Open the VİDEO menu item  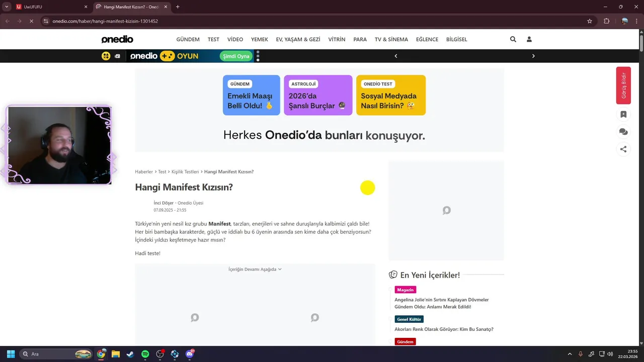coord(235,39)
